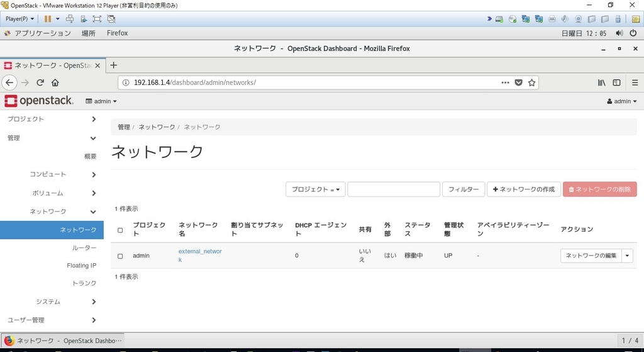This screenshot has height=352, width=644.
Task: Open トランク in the sidebar
Action: pyautogui.click(x=84, y=283)
